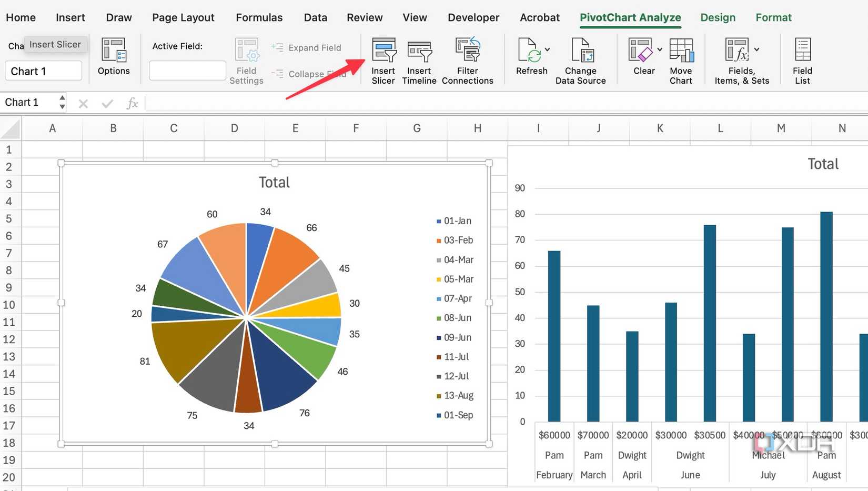Switch to the Page Layout tab
868x491 pixels.
click(183, 17)
